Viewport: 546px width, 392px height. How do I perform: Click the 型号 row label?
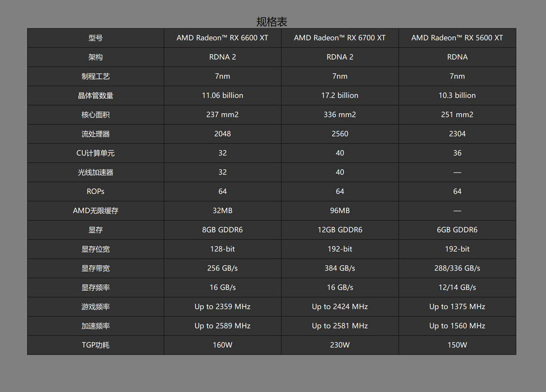(x=95, y=38)
